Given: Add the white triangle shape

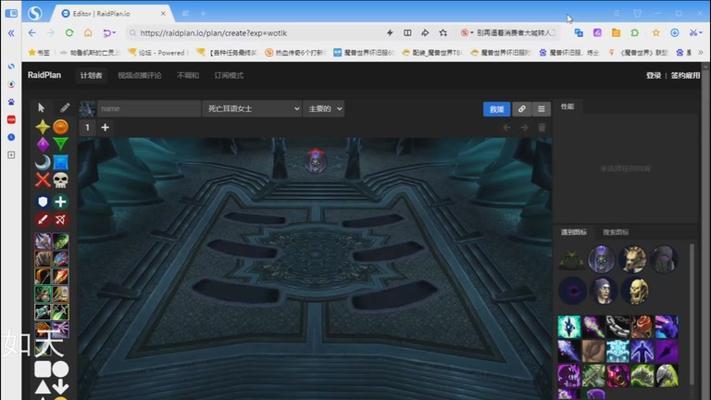Looking at the screenshot, I should tap(43, 387).
